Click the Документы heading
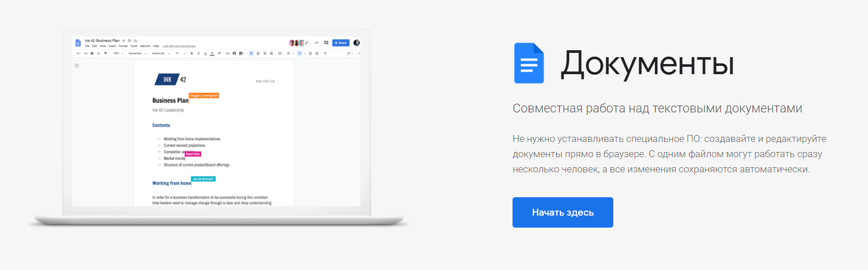 (x=647, y=64)
